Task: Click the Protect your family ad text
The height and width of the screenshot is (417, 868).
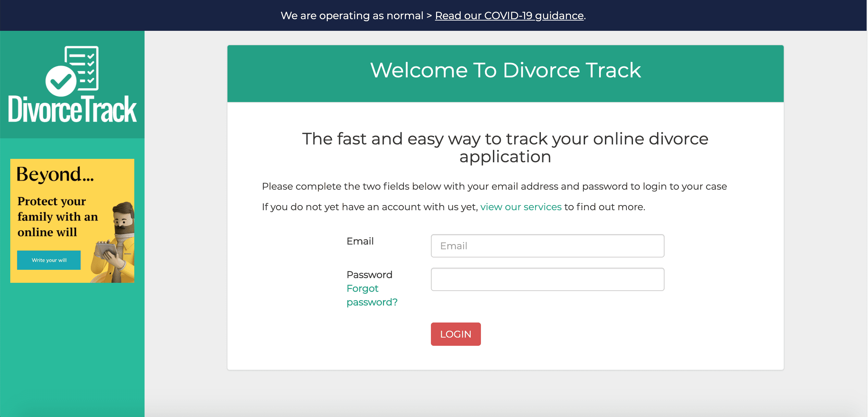Action: [58, 216]
